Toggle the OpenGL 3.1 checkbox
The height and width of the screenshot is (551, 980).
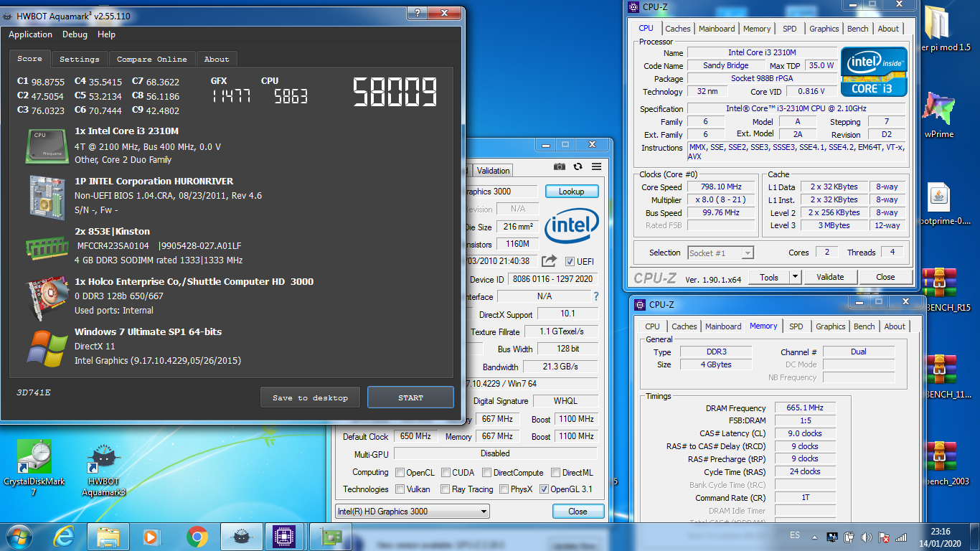(545, 489)
